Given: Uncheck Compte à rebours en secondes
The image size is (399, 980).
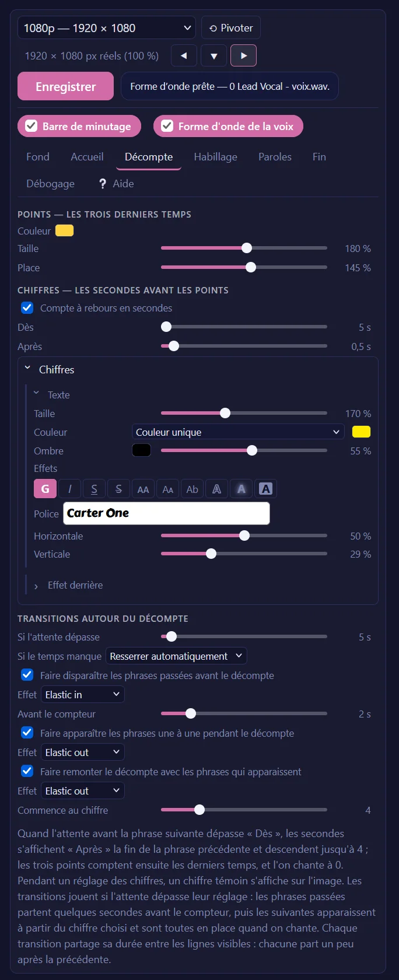Looking at the screenshot, I should point(27,307).
